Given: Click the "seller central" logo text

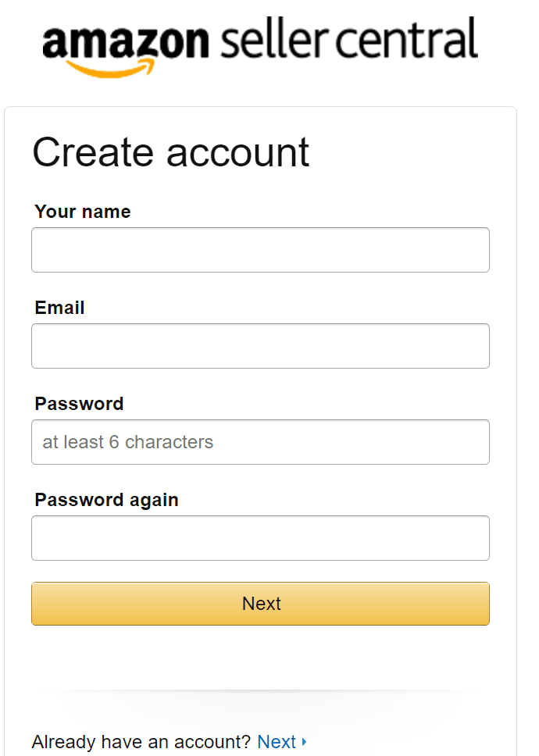Looking at the screenshot, I should point(348,41).
